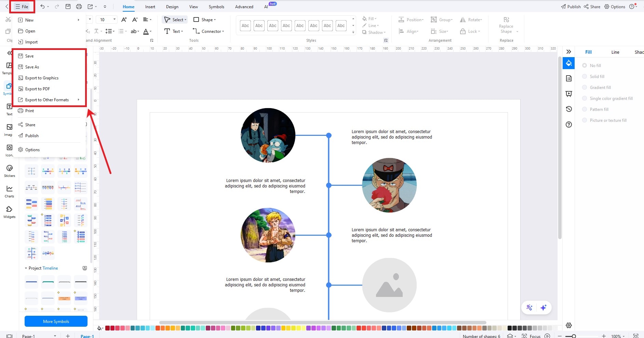Click the More Symbols button
The image size is (644, 338).
pyautogui.click(x=56, y=321)
